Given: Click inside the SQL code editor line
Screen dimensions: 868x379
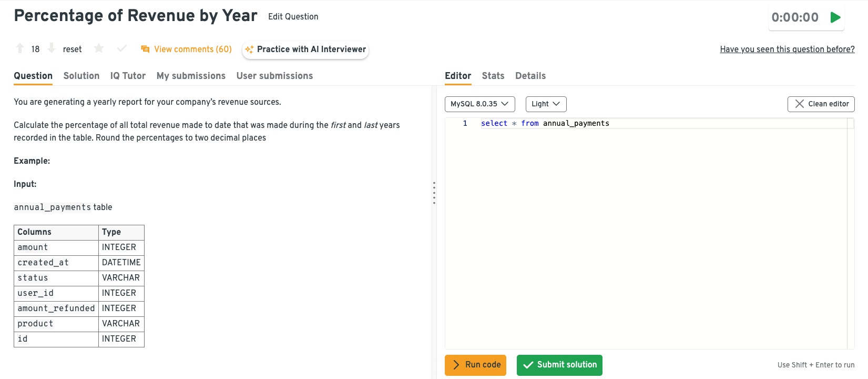Looking at the screenshot, I should pos(657,124).
